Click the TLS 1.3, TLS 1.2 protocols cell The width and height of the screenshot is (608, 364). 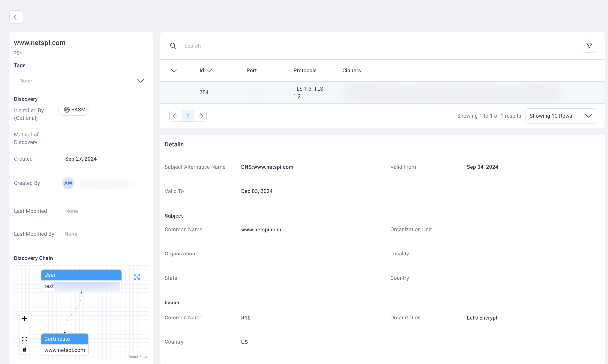[x=308, y=93]
